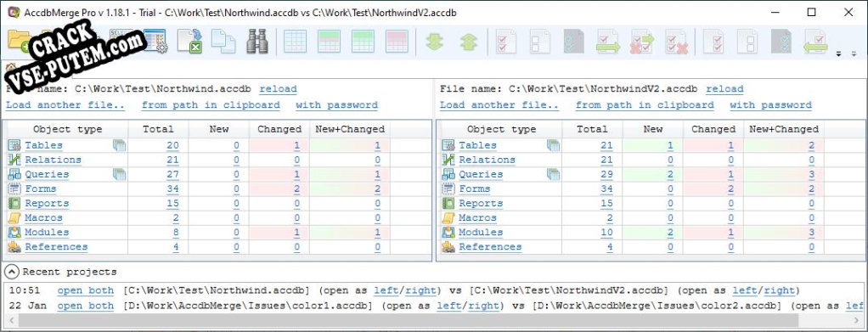868x332 pixels.
Task: Click merge right and delete icon
Action: (641, 42)
